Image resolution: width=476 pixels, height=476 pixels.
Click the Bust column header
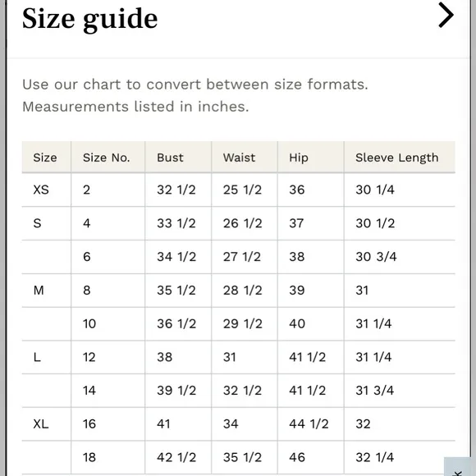(170, 158)
